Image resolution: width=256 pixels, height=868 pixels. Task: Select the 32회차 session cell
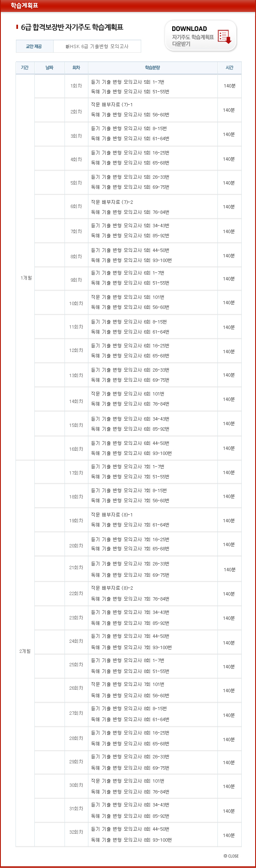point(76,832)
